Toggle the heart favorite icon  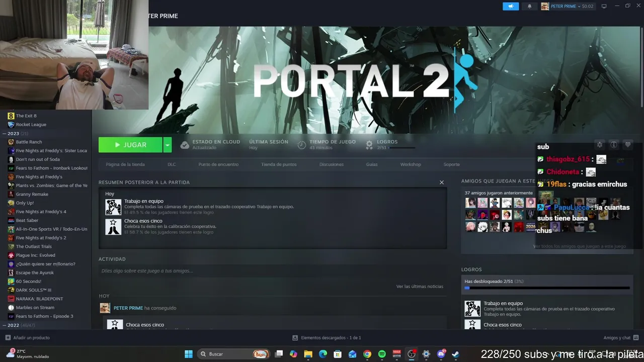coord(628,145)
